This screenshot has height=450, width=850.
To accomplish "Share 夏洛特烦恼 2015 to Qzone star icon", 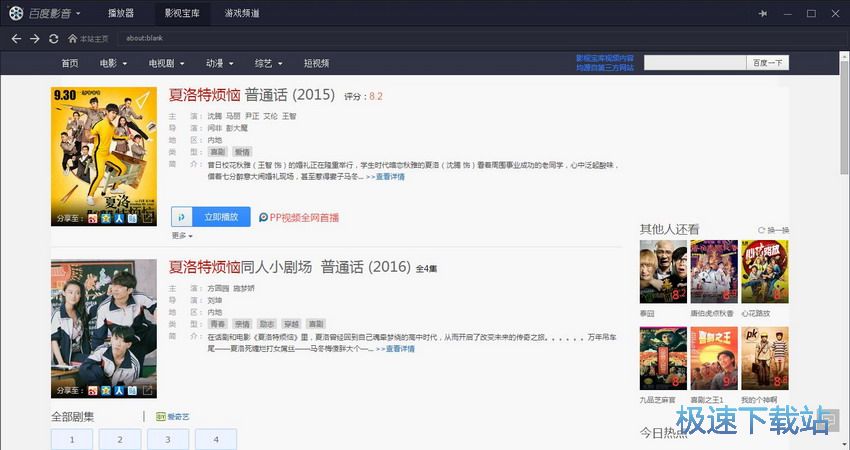I will coord(106,218).
